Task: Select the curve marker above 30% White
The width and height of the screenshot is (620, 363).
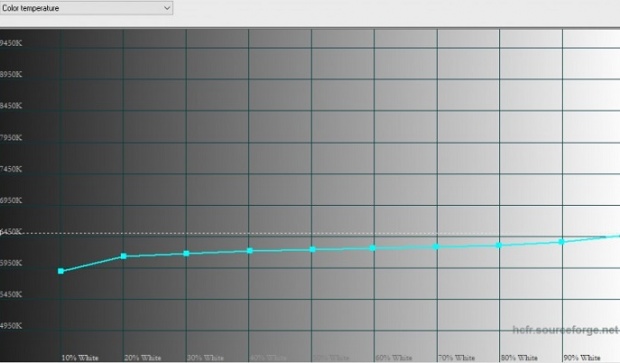Action: pos(186,253)
